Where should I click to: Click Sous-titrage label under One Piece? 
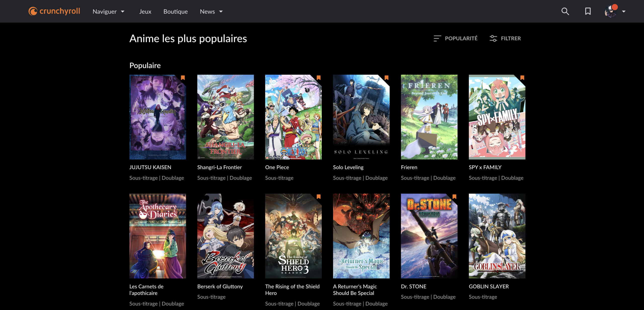[279, 178]
